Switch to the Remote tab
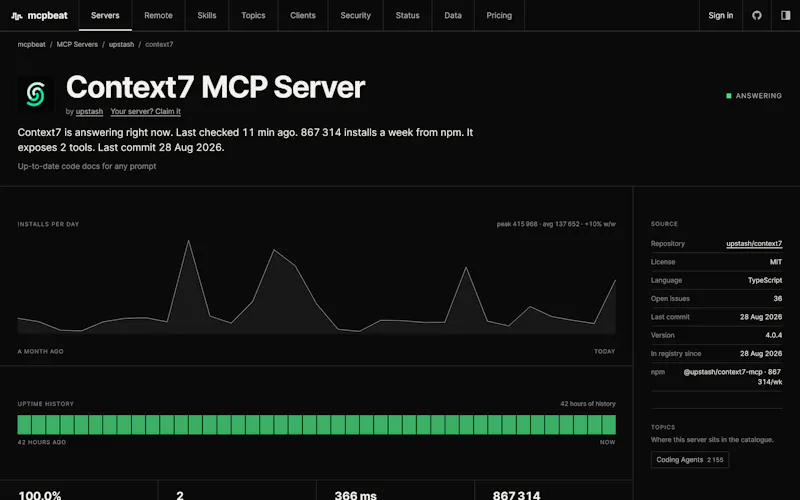The height and width of the screenshot is (500, 800). [158, 15]
